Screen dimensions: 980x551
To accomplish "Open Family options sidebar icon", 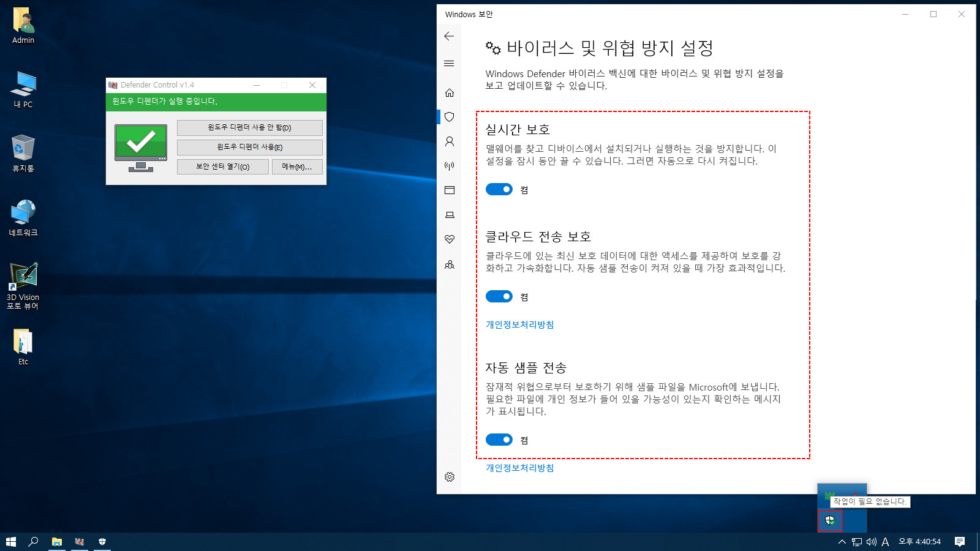I will 450,264.
